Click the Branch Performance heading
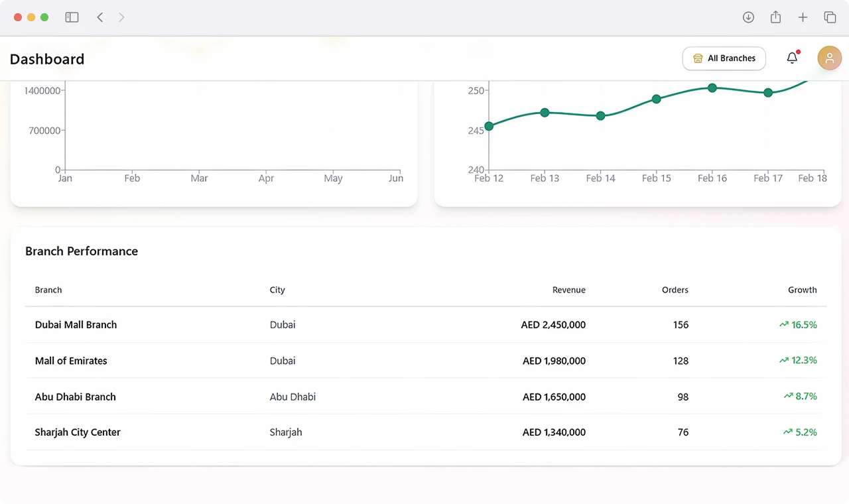Image resolution: width=849 pixels, height=504 pixels. [x=82, y=251]
